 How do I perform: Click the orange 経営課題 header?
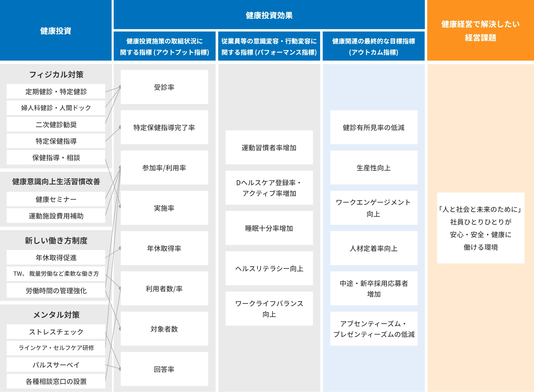point(480,31)
